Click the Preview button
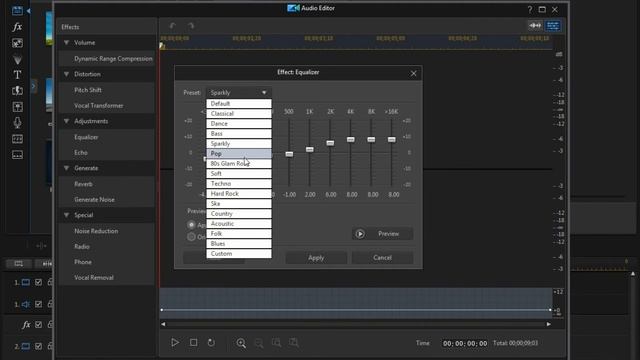Image resolution: width=640 pixels, height=360 pixels. (382, 234)
